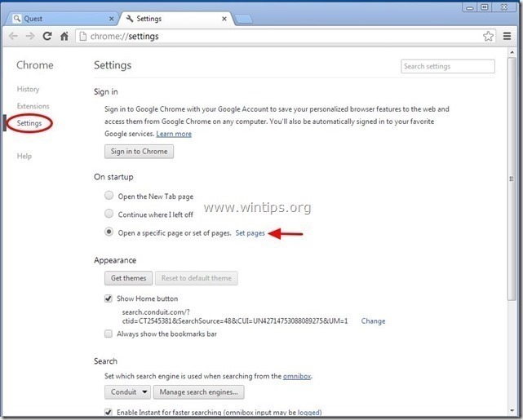Click the page icon in address bar
The height and width of the screenshot is (420, 523).
point(83,36)
